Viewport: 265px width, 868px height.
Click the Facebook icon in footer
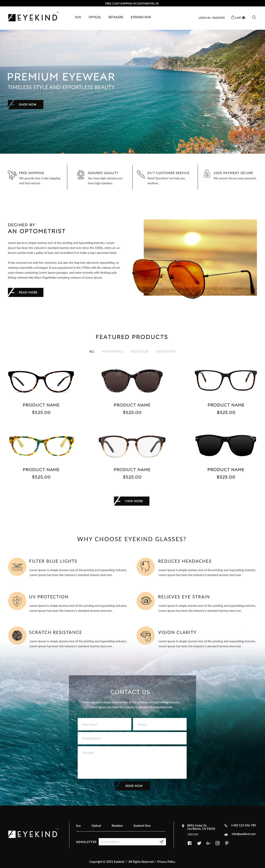click(189, 843)
